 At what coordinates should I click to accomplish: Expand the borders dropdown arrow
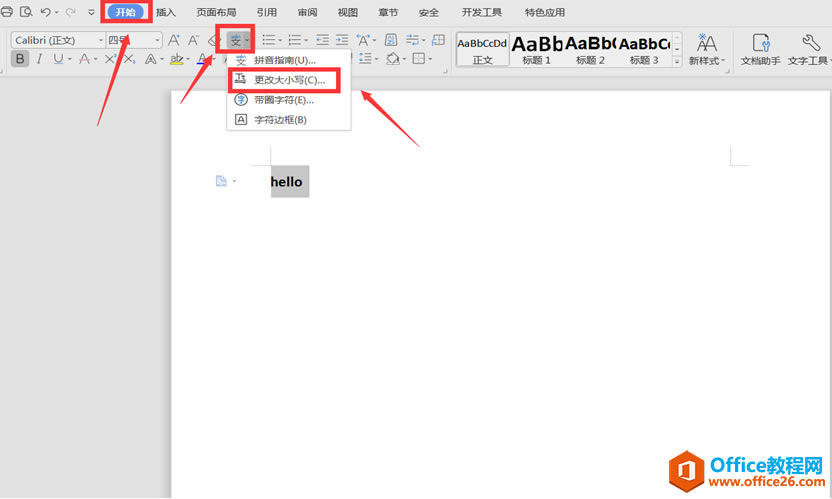[x=430, y=59]
